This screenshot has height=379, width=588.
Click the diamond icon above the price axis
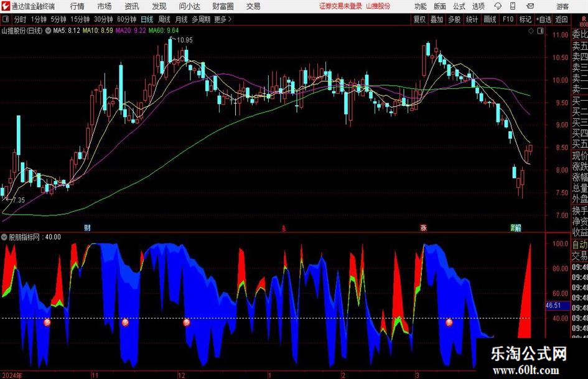[x=531, y=31]
